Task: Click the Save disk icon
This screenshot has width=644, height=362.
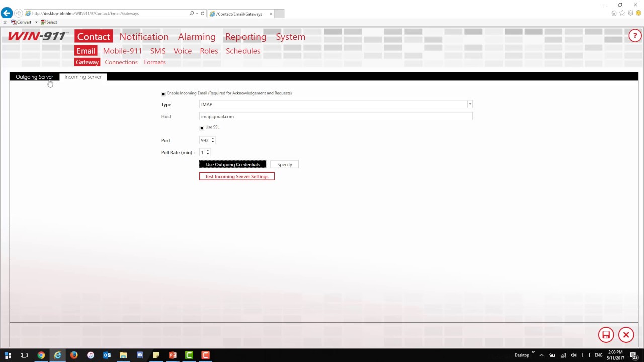Action: click(606, 335)
